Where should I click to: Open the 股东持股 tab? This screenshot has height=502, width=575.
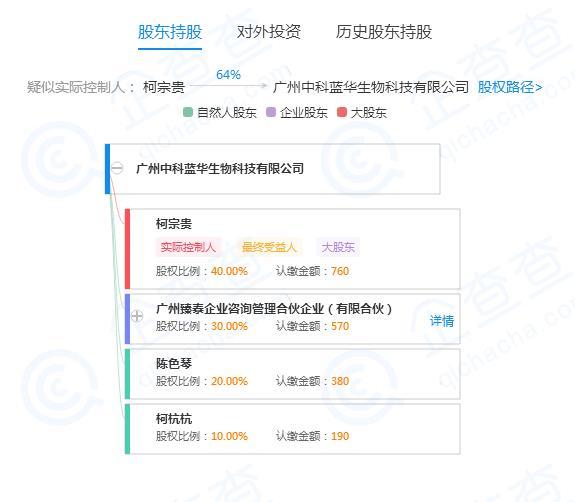tap(170, 32)
